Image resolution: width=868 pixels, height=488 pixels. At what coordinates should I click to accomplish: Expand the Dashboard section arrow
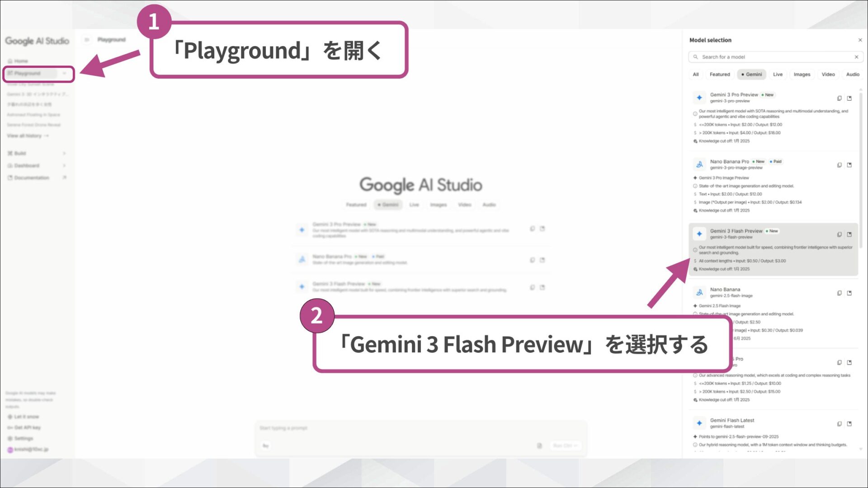[64, 165]
